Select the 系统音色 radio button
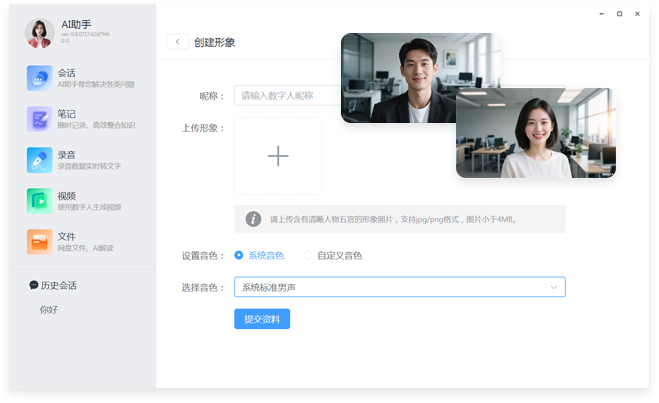The height and width of the screenshot is (403, 659). click(x=239, y=255)
